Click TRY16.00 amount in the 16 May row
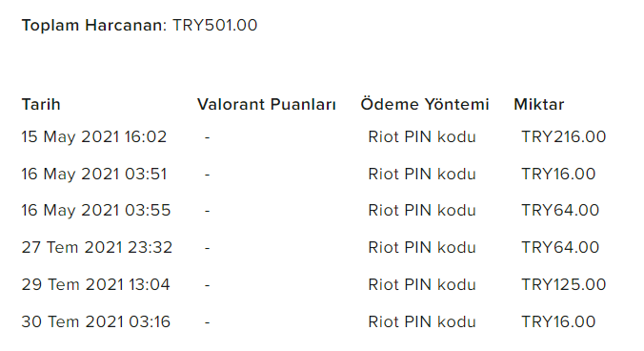The width and height of the screenshot is (644, 351). tap(558, 174)
